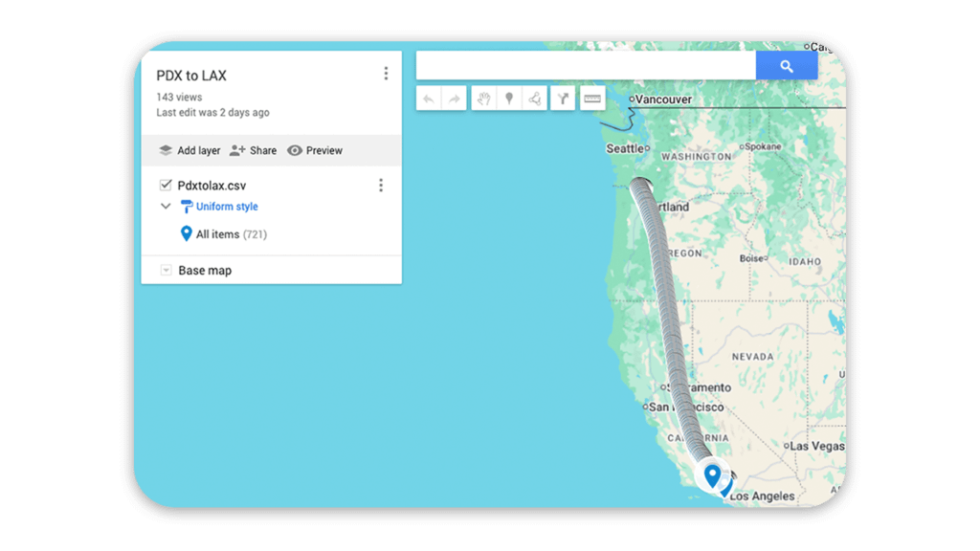Viewport: 980px width, 551px height.
Task: Click the Vancouver label on the map
Action: point(664,99)
